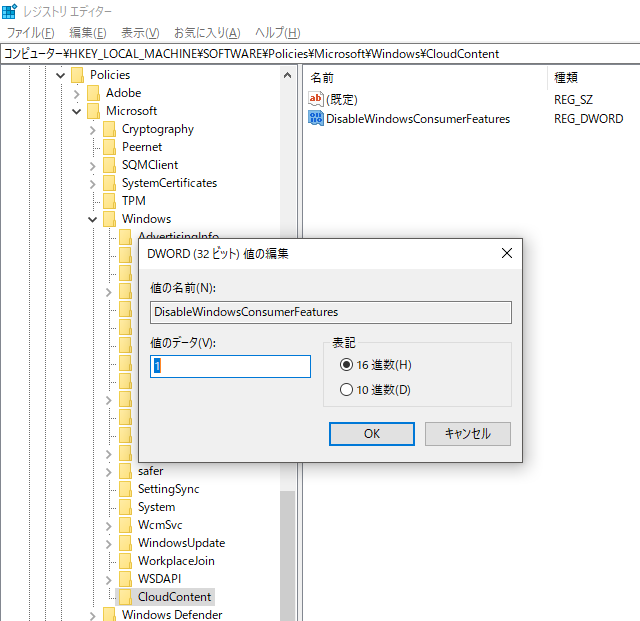This screenshot has width=640, height=621.
Task: Click the WSDAPI folder icon
Action: pos(125,579)
